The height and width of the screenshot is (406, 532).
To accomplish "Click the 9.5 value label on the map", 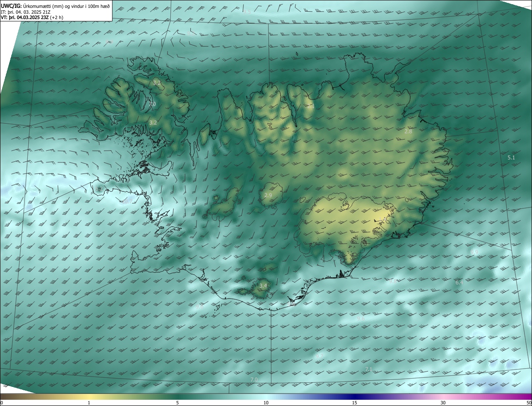I will click(247, 12).
